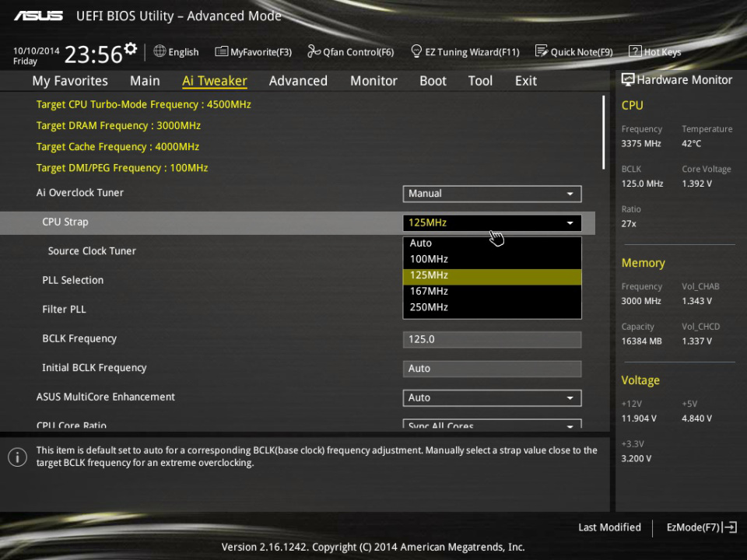
Task: Select the Source Clock Tuner row
Action: [x=92, y=251]
